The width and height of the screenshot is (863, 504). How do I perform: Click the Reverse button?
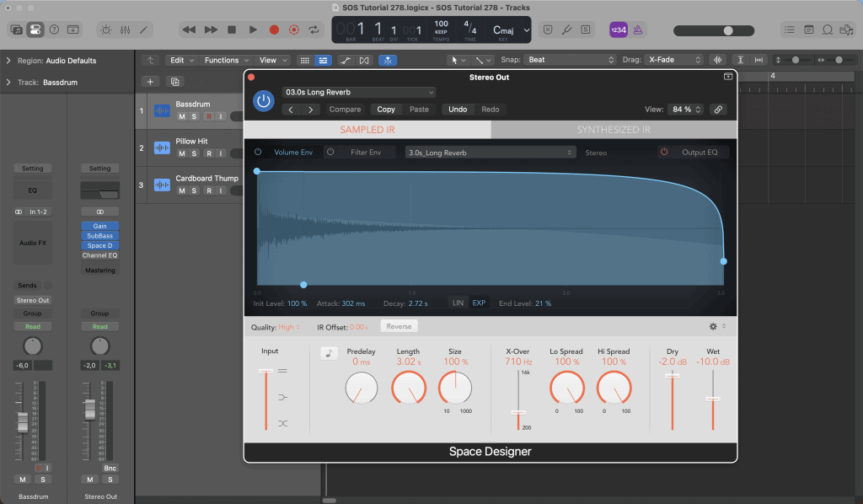click(x=399, y=326)
